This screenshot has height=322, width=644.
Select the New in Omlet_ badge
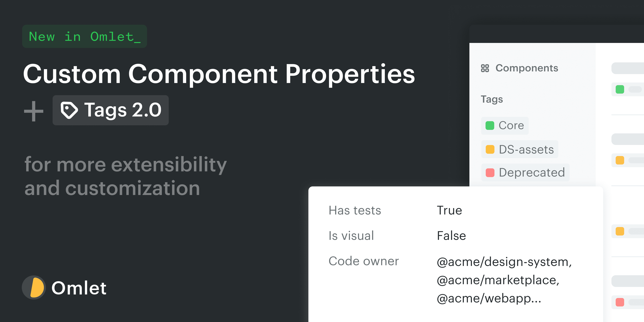85,37
